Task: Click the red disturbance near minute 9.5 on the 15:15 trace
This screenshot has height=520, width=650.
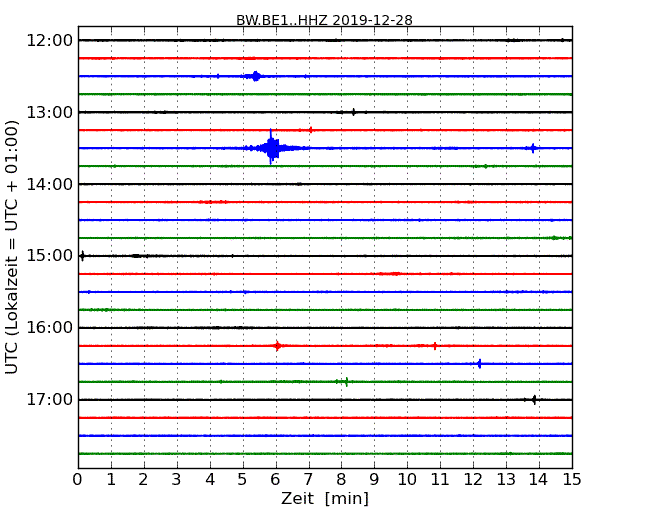Action: coord(390,274)
